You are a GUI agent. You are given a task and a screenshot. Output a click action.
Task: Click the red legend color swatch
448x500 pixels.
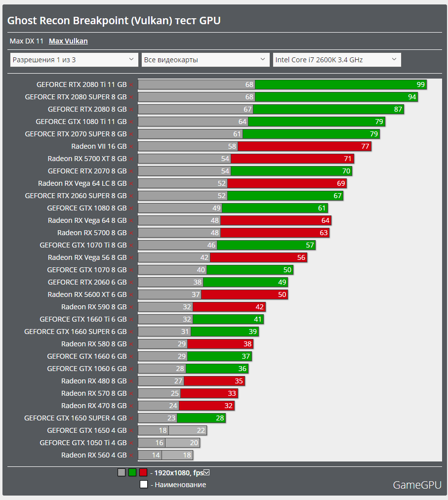pyautogui.click(x=143, y=472)
